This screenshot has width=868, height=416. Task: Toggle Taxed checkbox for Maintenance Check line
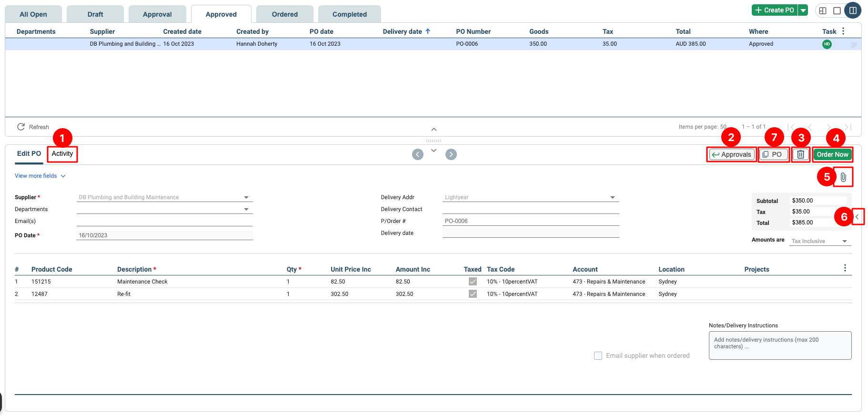(x=473, y=282)
